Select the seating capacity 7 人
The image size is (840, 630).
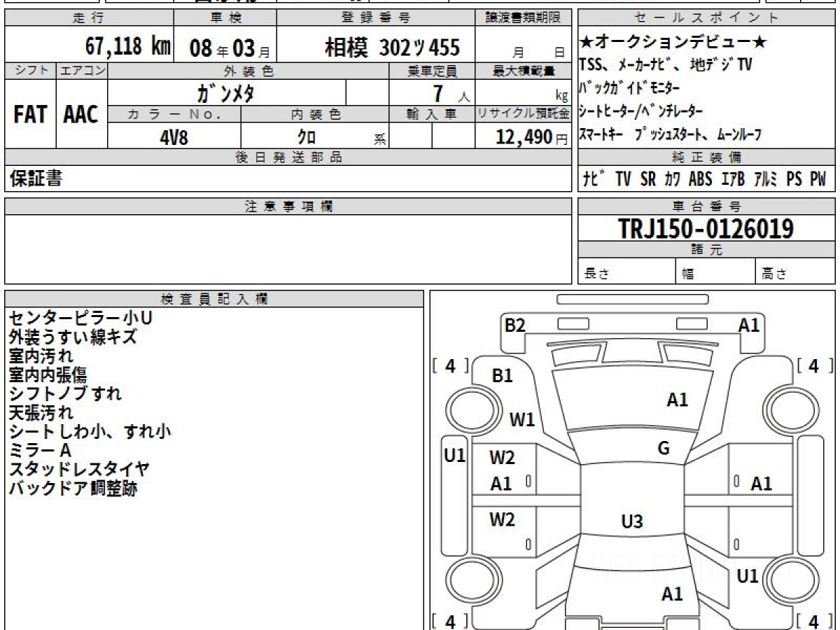[451, 92]
